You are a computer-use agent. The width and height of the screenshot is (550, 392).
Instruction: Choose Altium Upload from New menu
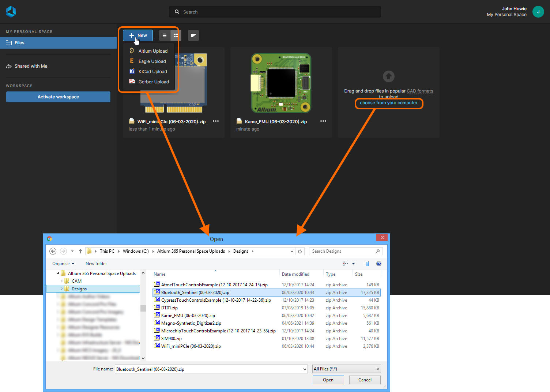152,51
